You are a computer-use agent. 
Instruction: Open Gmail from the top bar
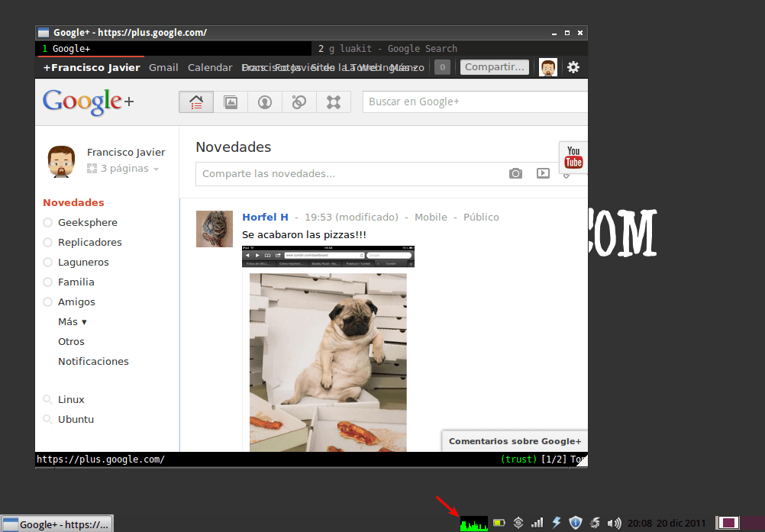[x=163, y=67]
